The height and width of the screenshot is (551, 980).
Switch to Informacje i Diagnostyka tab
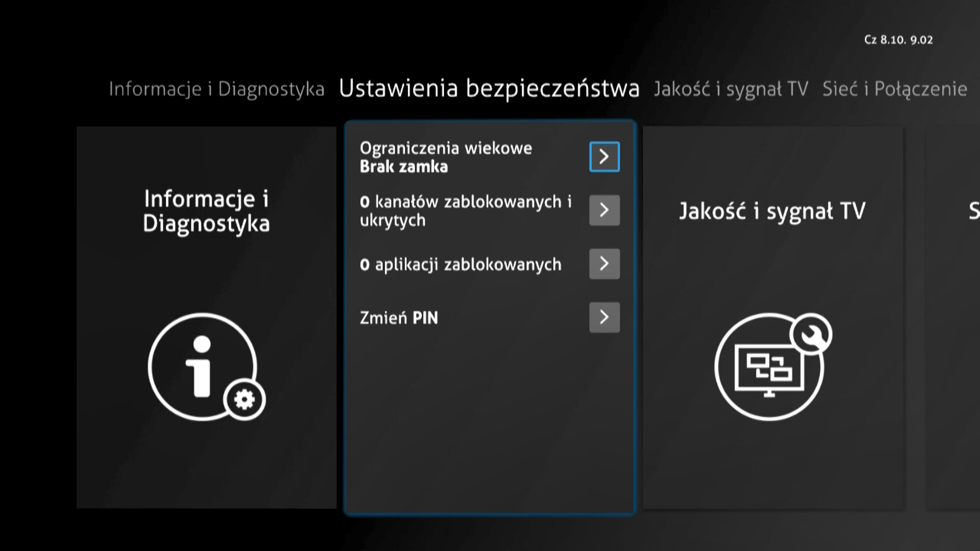coord(216,89)
